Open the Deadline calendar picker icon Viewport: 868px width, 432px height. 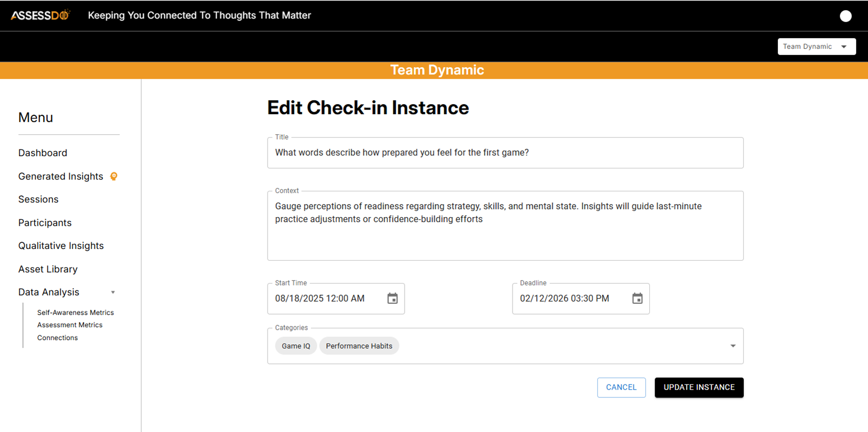point(637,298)
